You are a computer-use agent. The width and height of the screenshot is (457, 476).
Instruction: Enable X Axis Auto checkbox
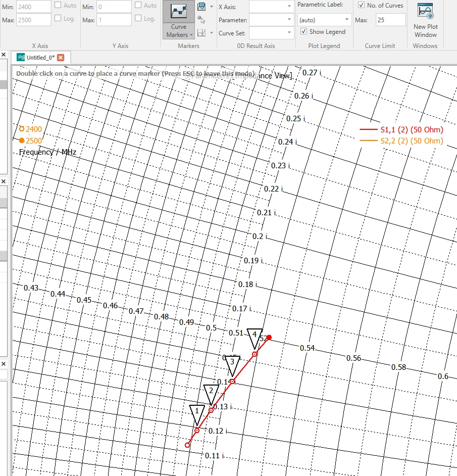pos(58,5)
